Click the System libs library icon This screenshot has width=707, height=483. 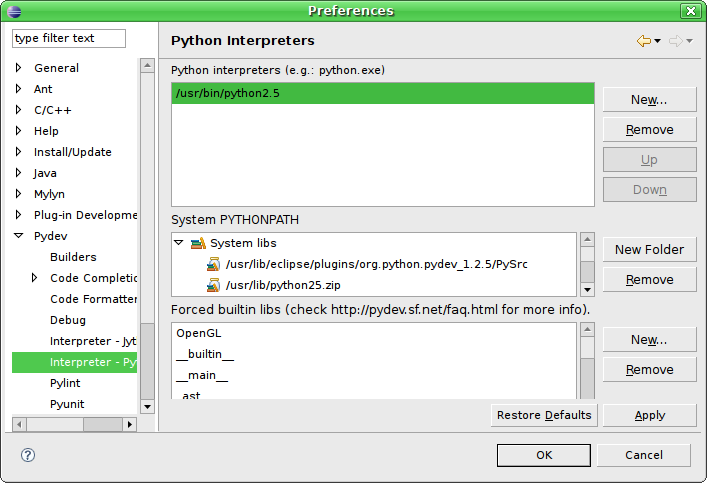pos(198,243)
